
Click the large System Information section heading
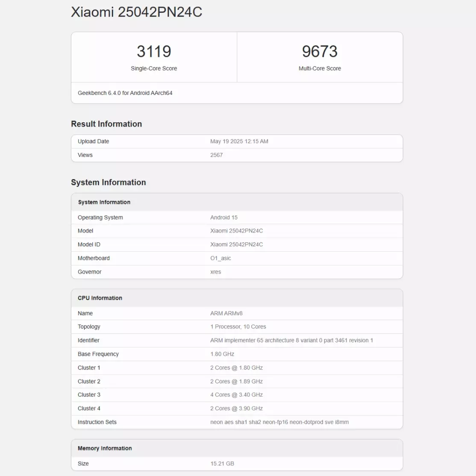[109, 182]
